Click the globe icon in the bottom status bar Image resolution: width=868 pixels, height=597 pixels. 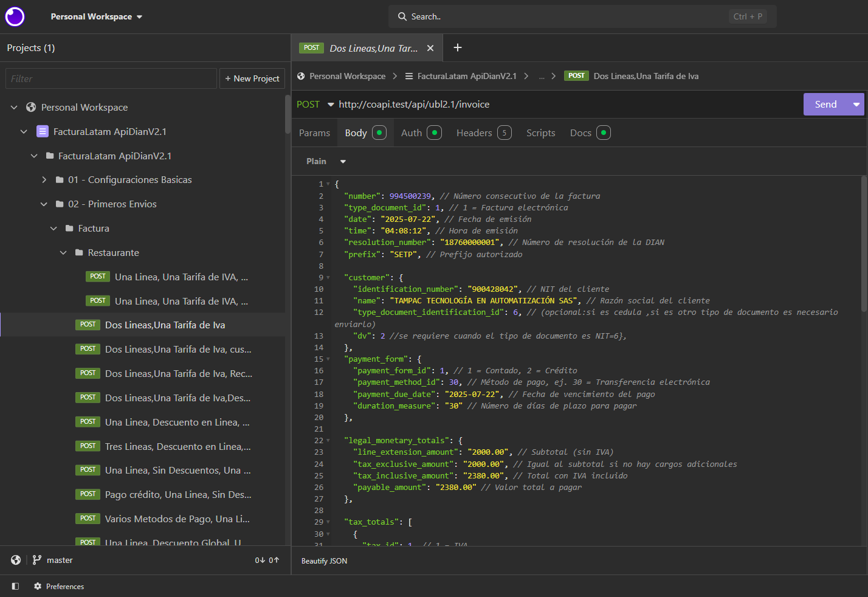tap(16, 560)
